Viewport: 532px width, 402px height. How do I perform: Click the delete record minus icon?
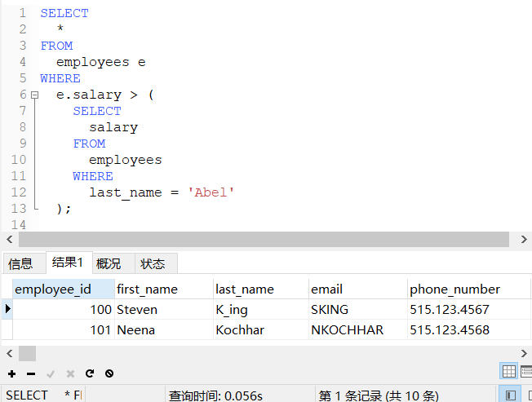(31, 373)
